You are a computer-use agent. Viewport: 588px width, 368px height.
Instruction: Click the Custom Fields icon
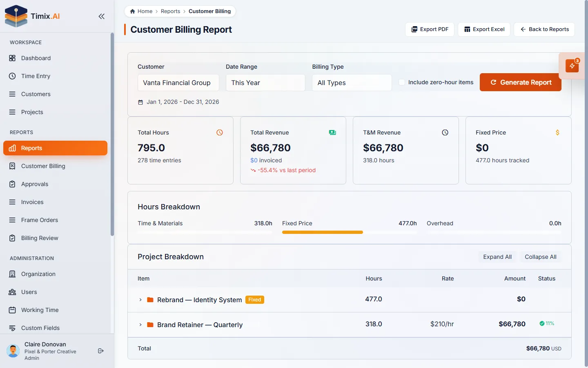point(12,328)
